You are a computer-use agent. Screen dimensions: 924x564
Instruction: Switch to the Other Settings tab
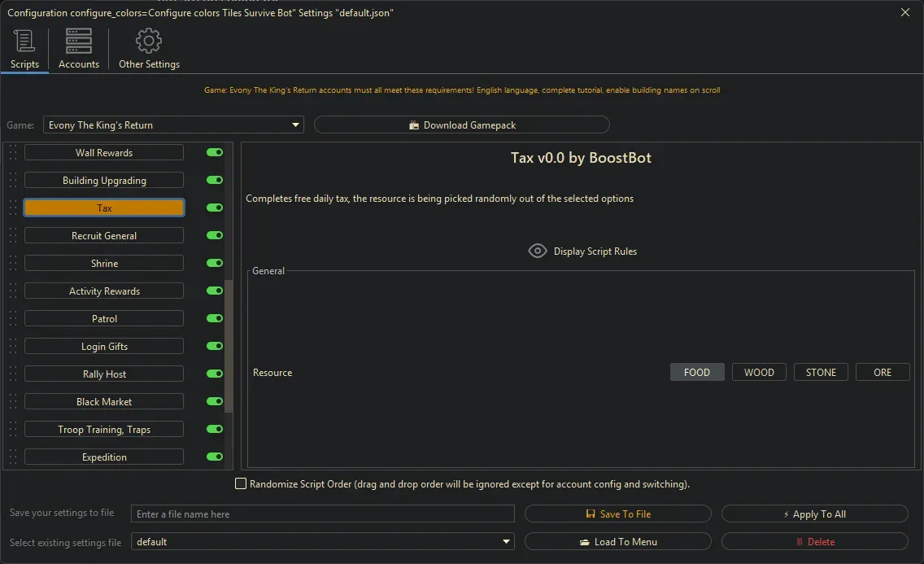pyautogui.click(x=149, y=49)
